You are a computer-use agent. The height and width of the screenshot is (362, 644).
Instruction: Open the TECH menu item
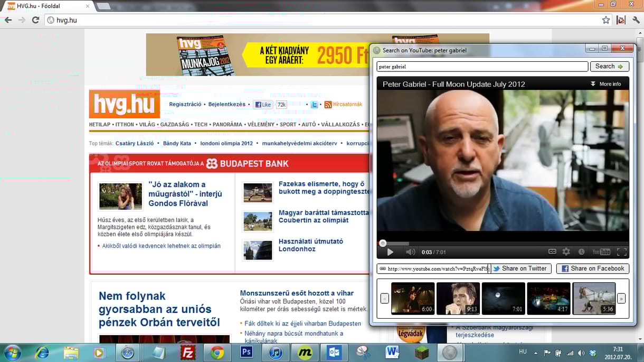point(201,125)
